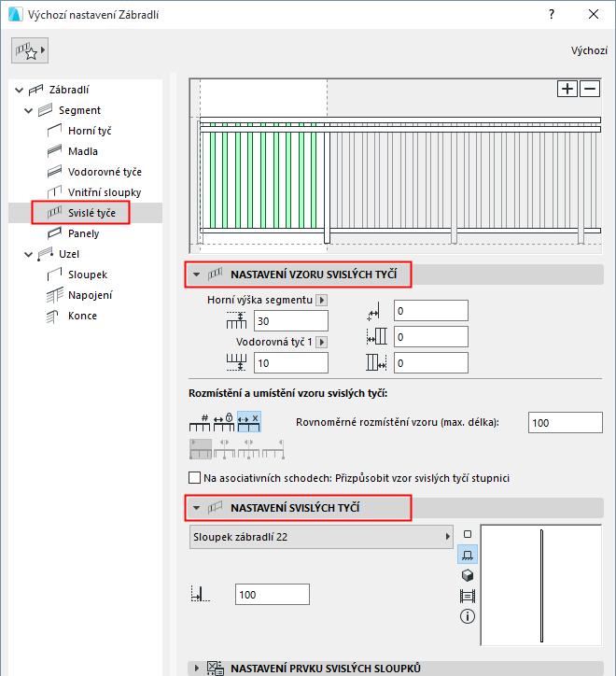Screen dimensions: 616x676
Task: Switch preview to 3D view cube
Action: [468, 575]
